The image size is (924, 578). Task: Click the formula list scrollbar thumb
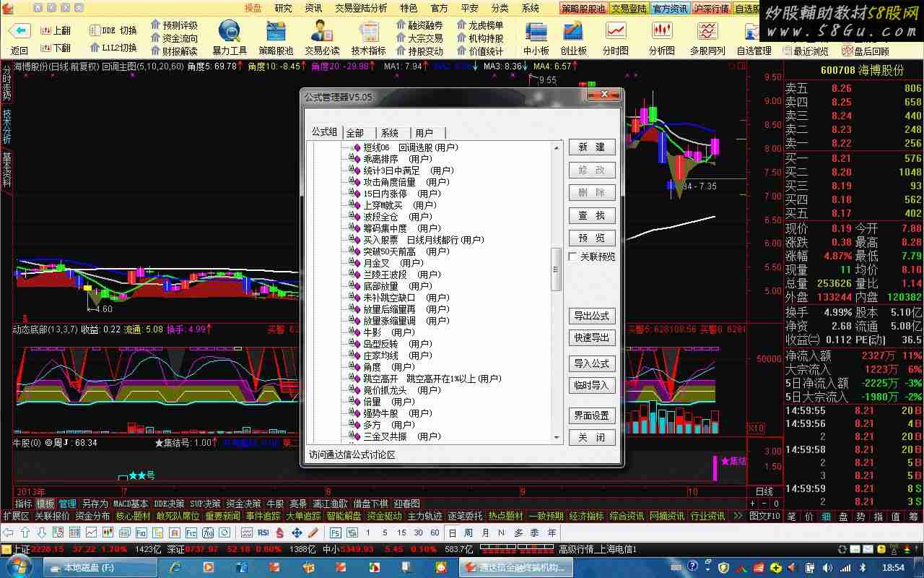tap(557, 269)
